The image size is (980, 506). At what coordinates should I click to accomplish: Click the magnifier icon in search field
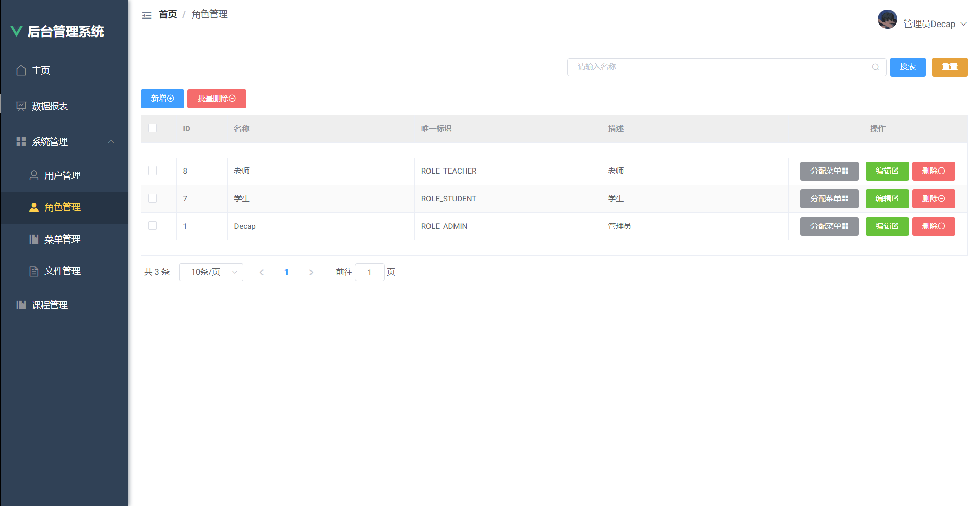[x=875, y=67]
